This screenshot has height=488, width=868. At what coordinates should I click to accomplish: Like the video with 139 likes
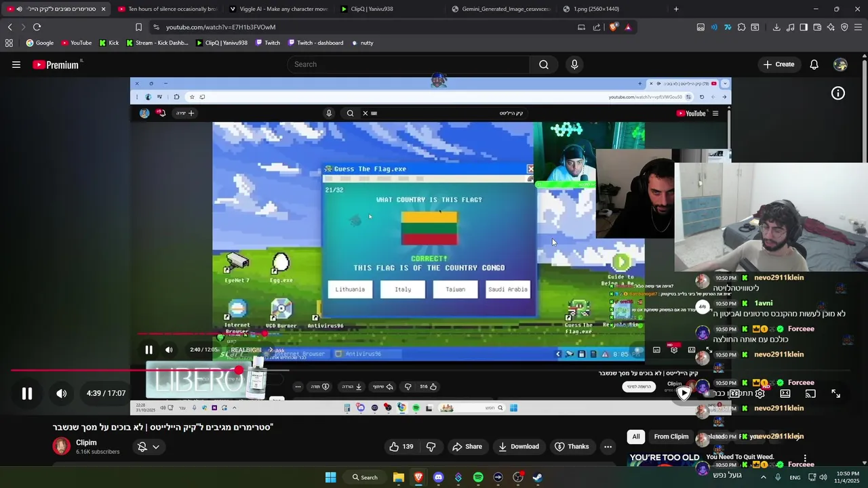point(401,447)
